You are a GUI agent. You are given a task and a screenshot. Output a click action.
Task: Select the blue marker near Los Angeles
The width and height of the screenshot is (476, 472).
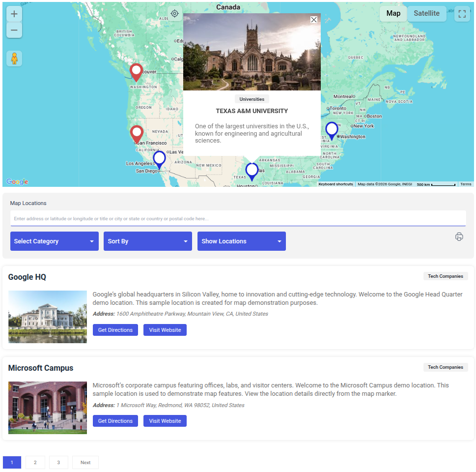(159, 160)
